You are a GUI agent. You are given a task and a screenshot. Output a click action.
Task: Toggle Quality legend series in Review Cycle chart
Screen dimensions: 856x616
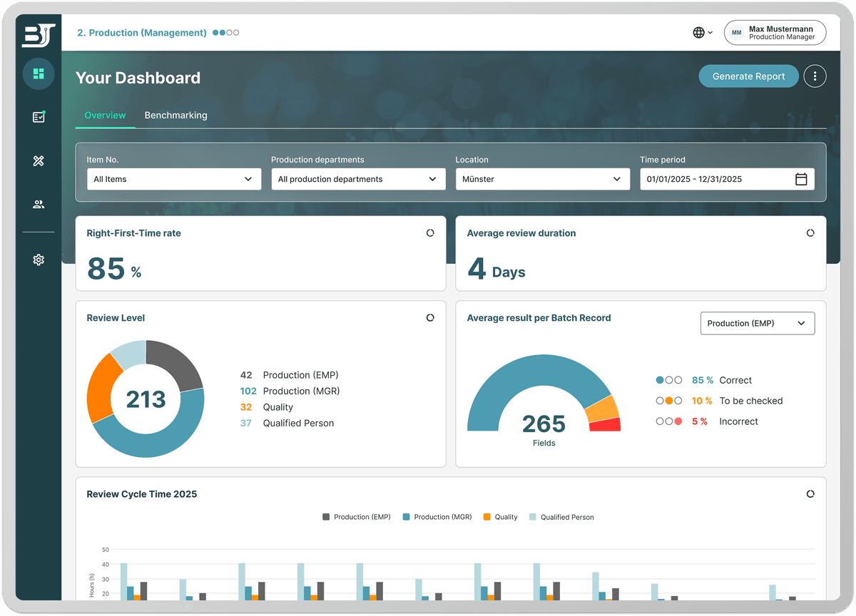[500, 517]
